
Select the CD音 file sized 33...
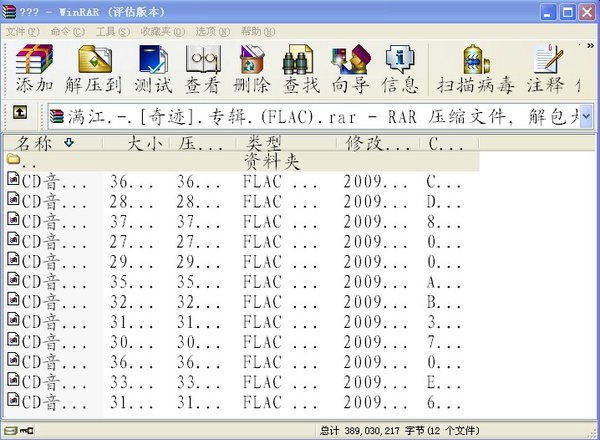tap(242, 382)
